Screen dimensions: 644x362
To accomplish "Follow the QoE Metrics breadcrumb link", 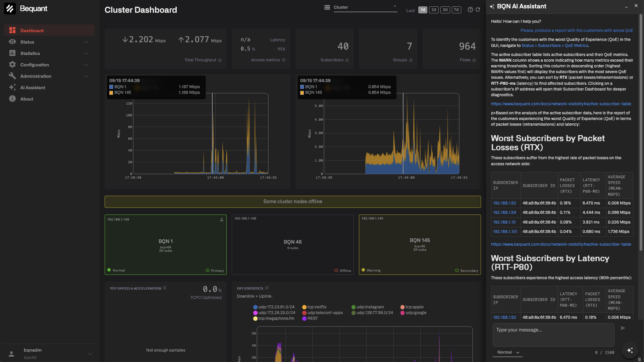I will 576,46.
